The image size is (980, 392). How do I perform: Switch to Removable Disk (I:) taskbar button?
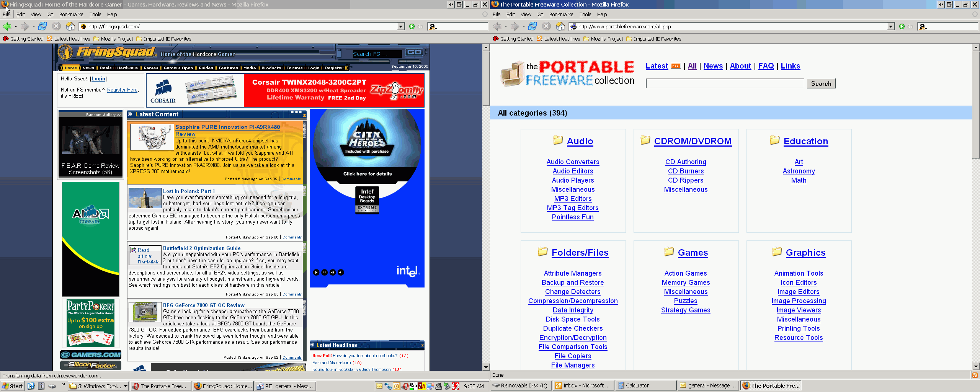pos(521,385)
